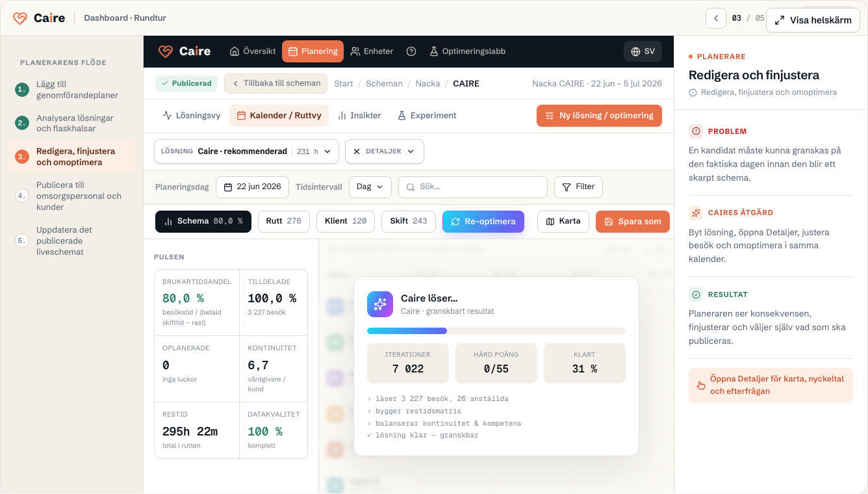Open Start breadcrumb
Image resolution: width=868 pixels, height=494 pixels.
click(344, 84)
